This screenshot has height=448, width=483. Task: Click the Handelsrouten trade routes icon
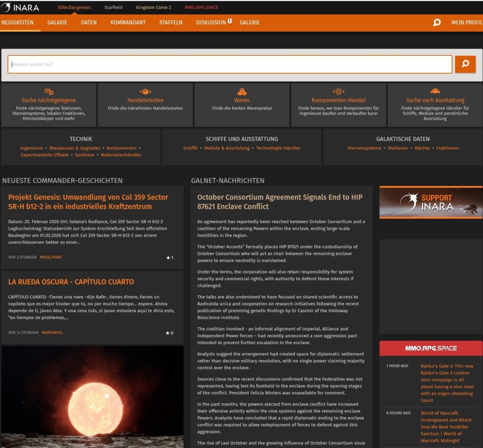145,91
